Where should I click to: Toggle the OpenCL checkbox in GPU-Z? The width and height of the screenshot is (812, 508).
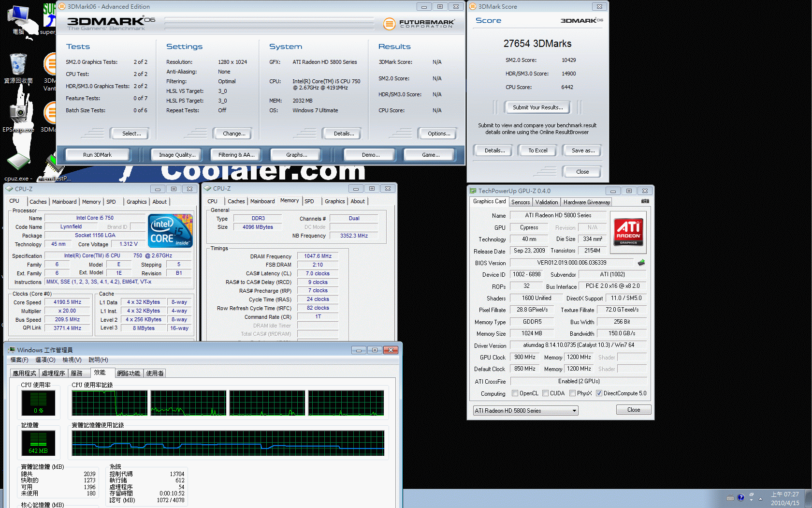pos(515,393)
